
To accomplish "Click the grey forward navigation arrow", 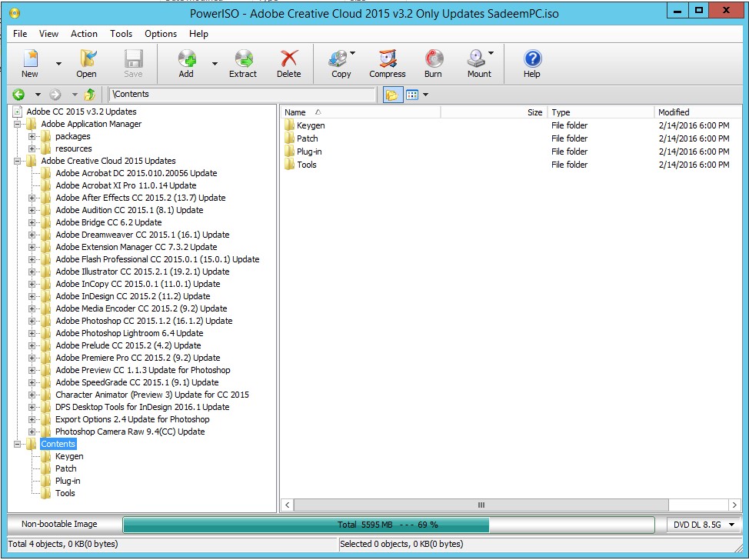I will tap(55, 95).
